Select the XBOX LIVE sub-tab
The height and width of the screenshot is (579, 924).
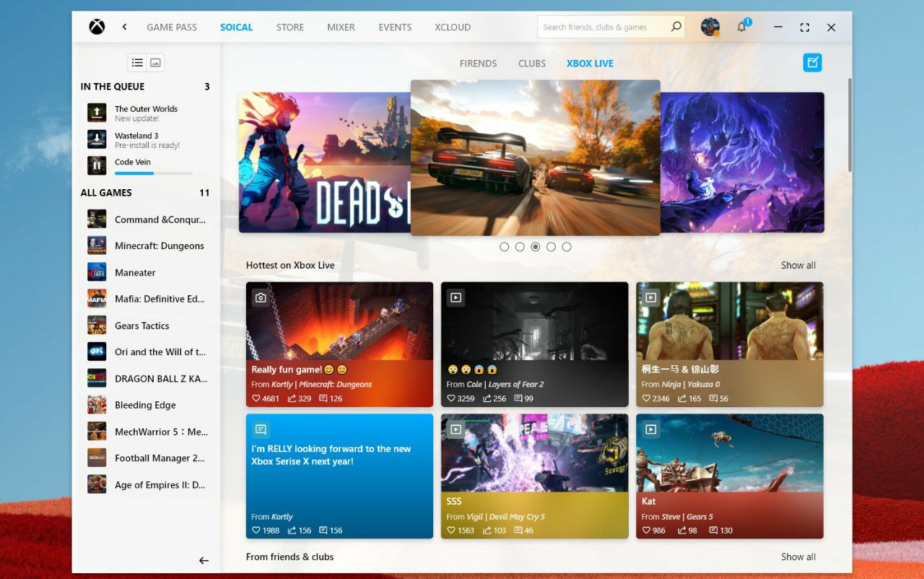(590, 64)
